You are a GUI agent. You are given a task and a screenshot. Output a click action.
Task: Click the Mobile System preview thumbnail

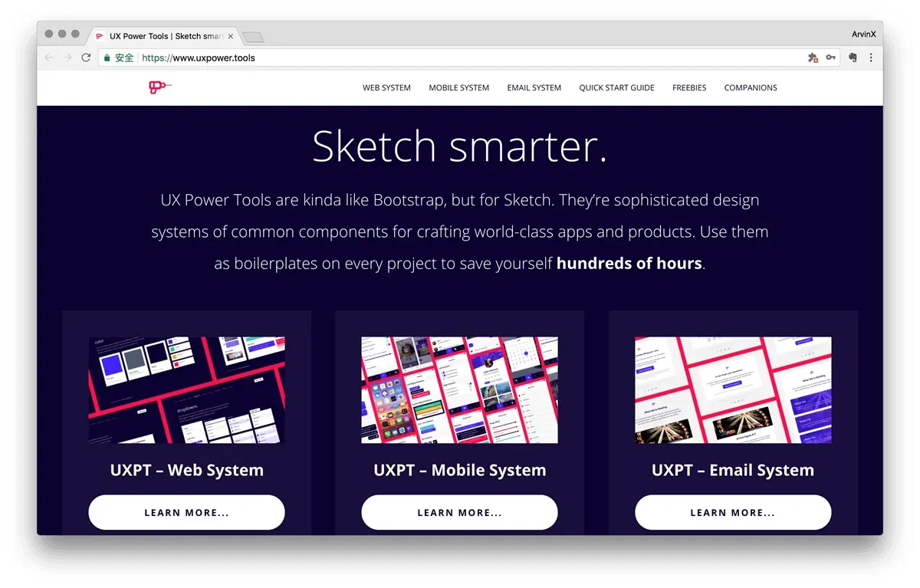coord(459,390)
